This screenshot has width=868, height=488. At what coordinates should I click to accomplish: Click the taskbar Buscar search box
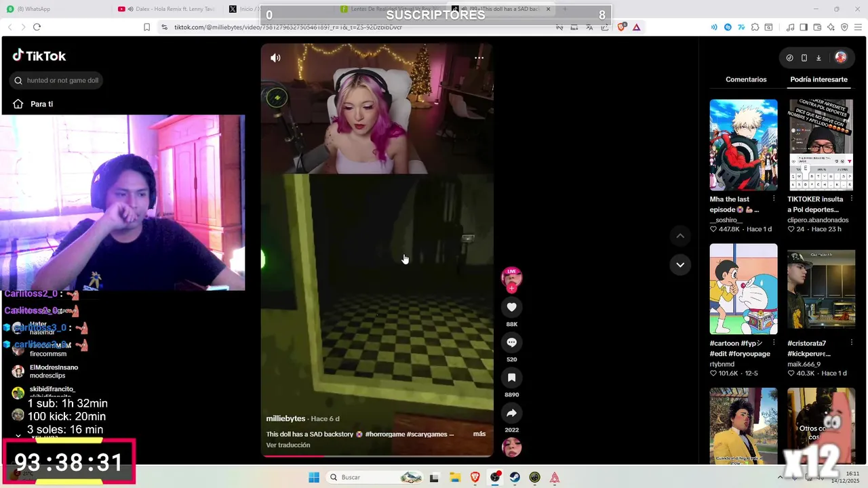point(374,477)
